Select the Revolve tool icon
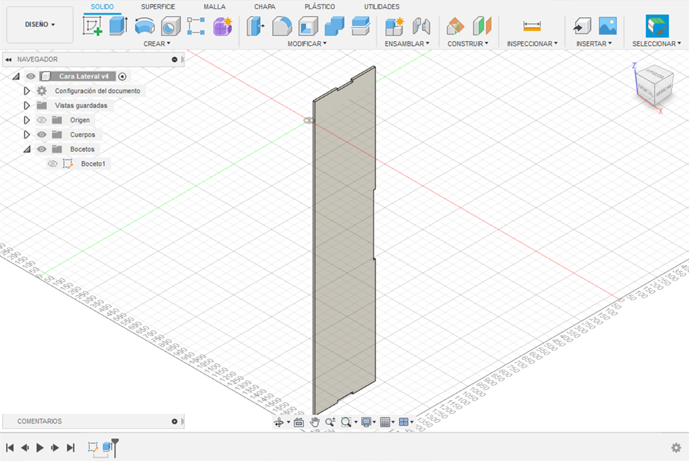Image resolution: width=689 pixels, height=462 pixels. click(145, 26)
